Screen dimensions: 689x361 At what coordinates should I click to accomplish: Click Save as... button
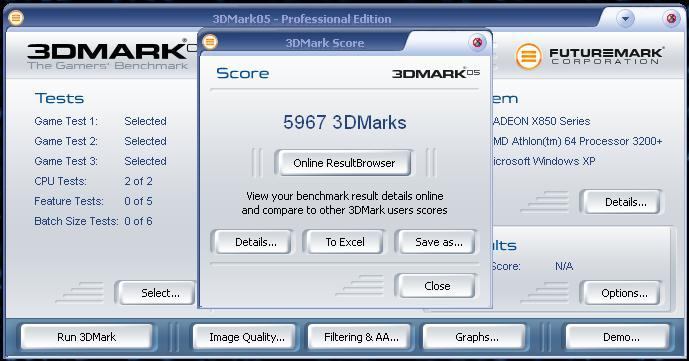click(x=439, y=242)
